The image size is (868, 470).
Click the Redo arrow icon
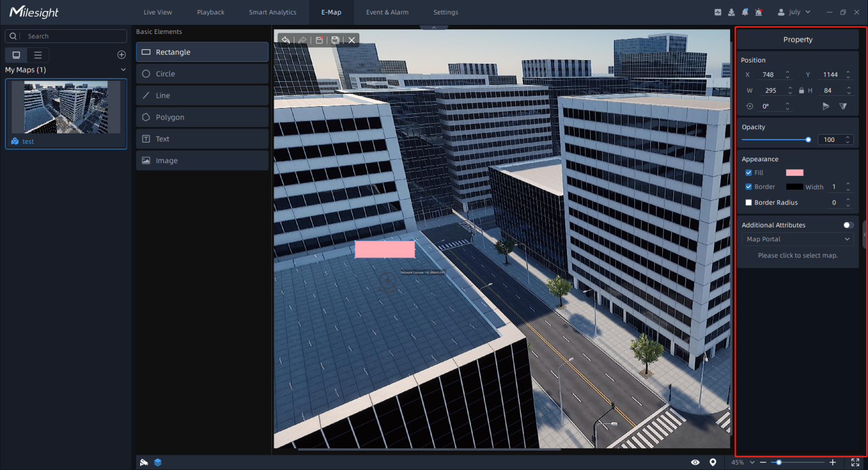302,40
